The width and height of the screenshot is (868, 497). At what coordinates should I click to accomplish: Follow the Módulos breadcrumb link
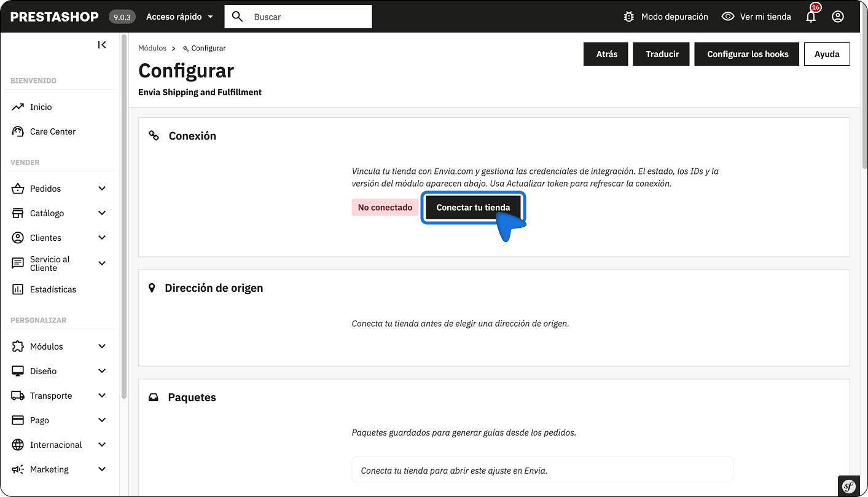point(152,48)
